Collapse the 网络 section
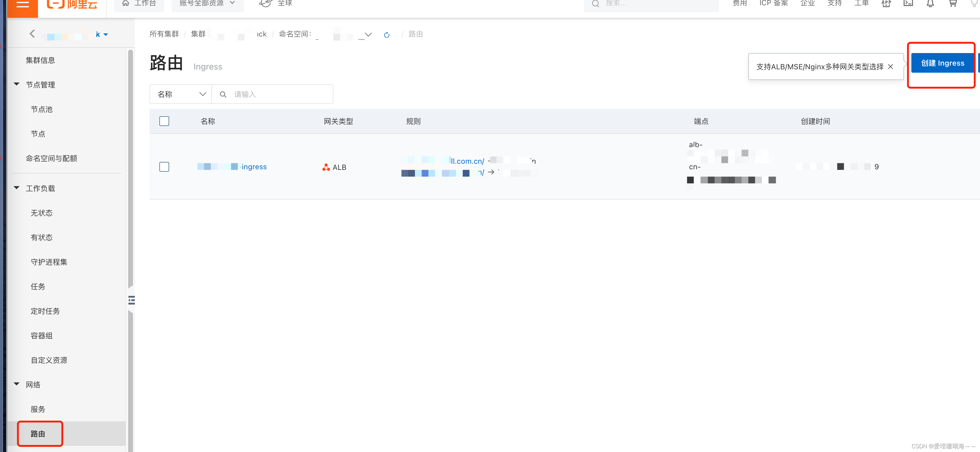 16,384
